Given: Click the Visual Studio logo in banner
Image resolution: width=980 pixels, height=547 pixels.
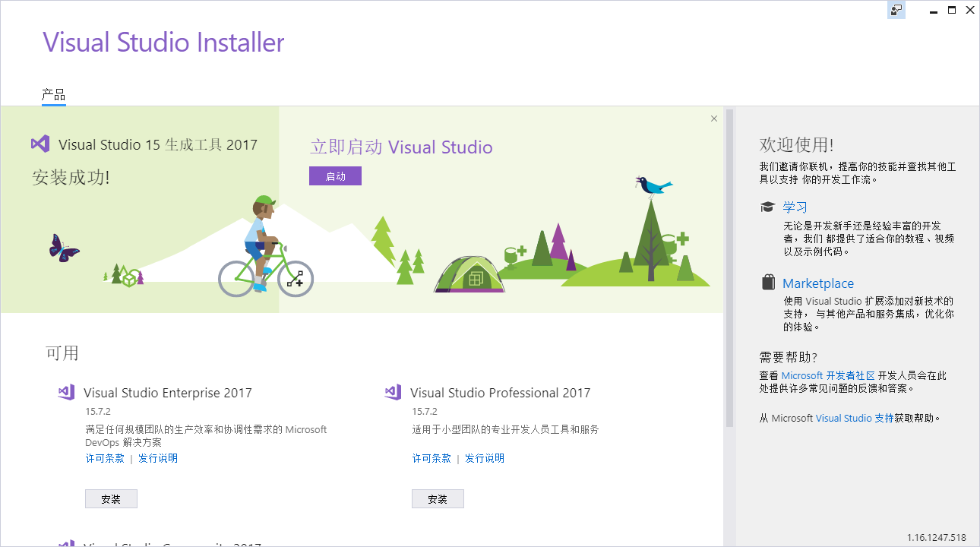Looking at the screenshot, I should tap(40, 144).
